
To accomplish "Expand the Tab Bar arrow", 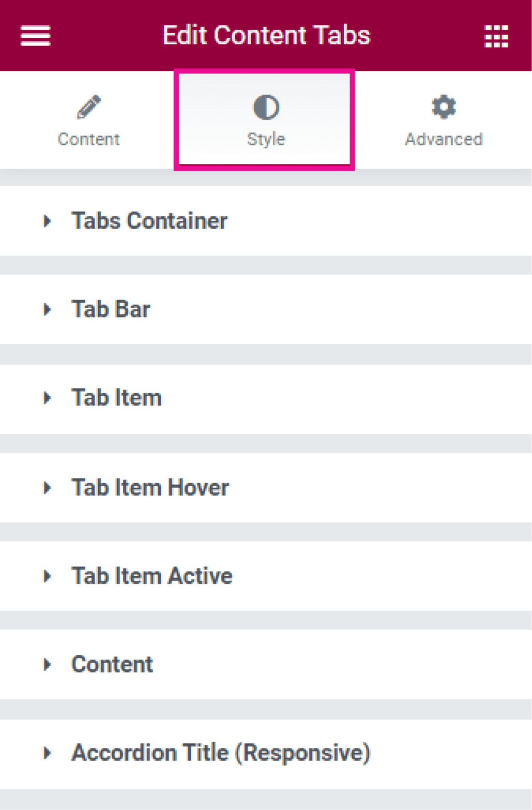I will pyautogui.click(x=47, y=310).
